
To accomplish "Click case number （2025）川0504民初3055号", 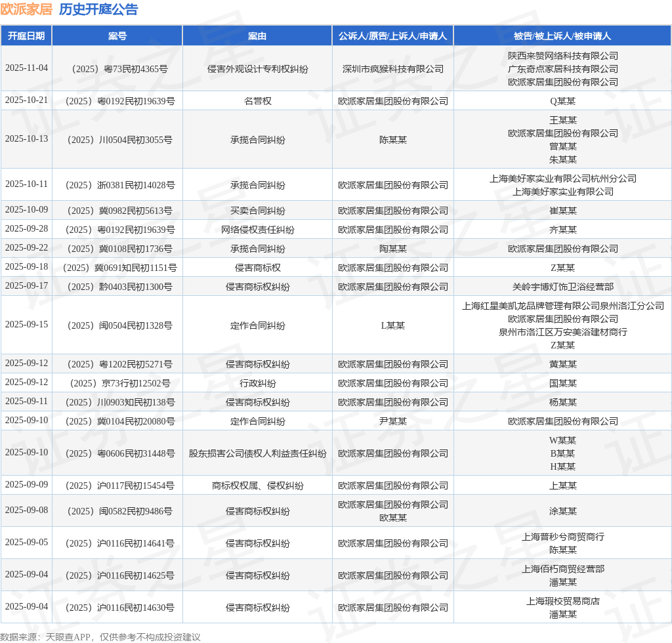I will point(117,140).
